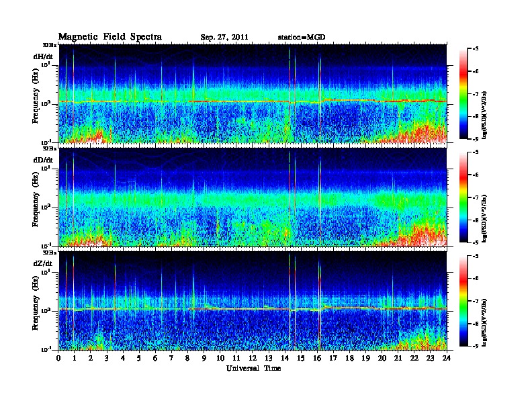Image resolution: width=532 pixels, height=411 pixels.
Task: Click the hour 8 tick label
Action: click(x=188, y=359)
